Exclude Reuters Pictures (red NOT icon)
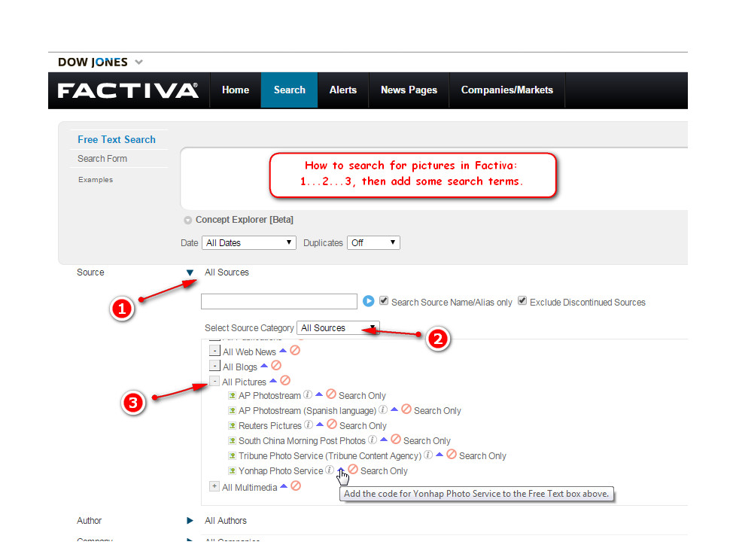730x560 pixels. click(x=332, y=424)
